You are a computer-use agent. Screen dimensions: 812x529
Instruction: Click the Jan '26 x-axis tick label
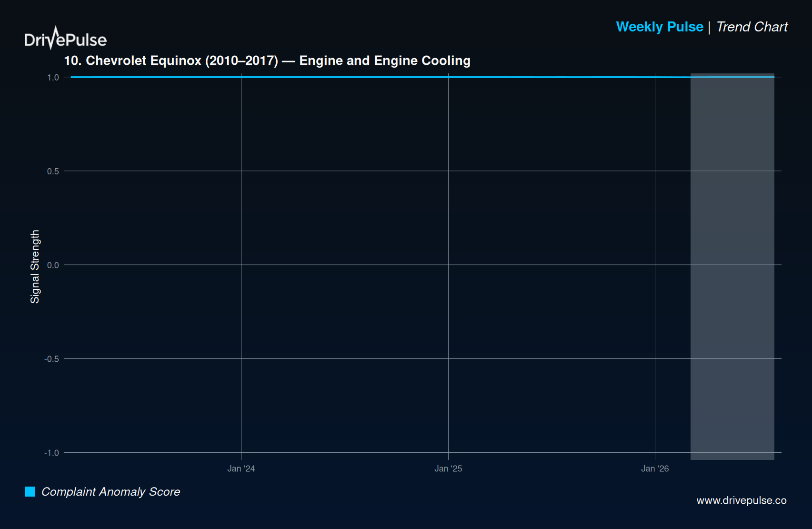click(x=655, y=468)
